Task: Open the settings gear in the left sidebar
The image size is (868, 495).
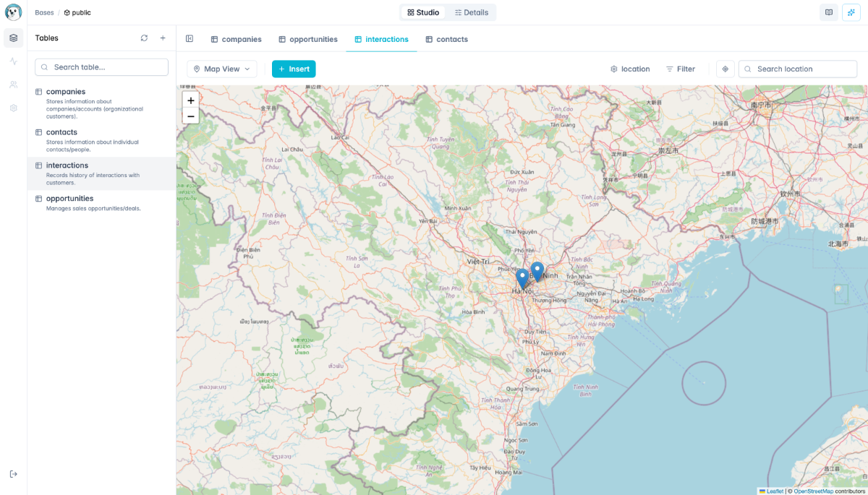Action: pyautogui.click(x=13, y=108)
